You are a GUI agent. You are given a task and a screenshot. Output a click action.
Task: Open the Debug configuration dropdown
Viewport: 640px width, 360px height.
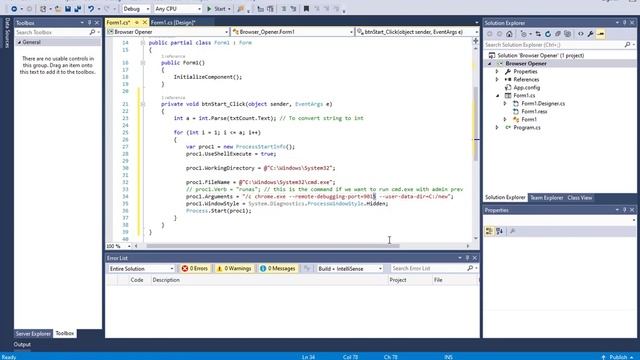point(136,9)
